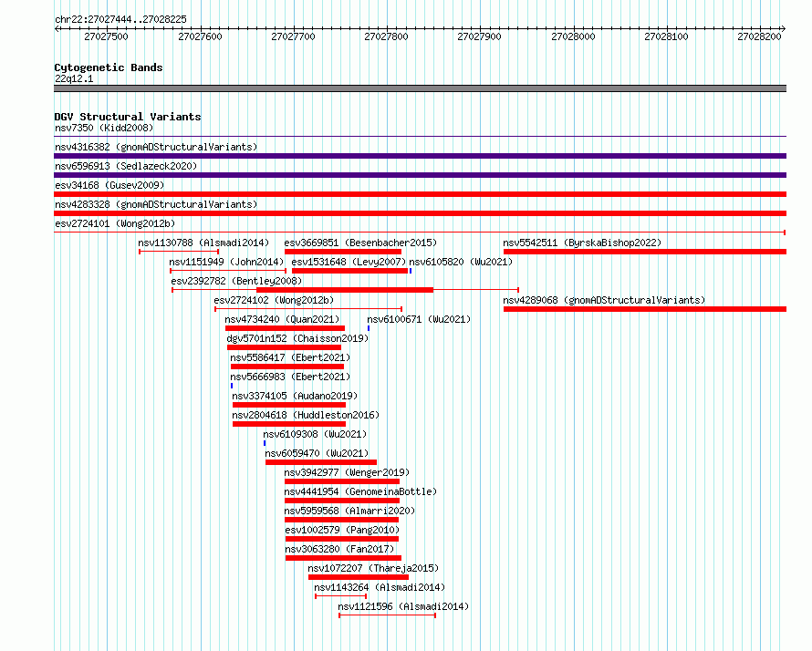Click the DGV Structural Variants track title
This screenshot has width=812, height=651.
[128, 117]
